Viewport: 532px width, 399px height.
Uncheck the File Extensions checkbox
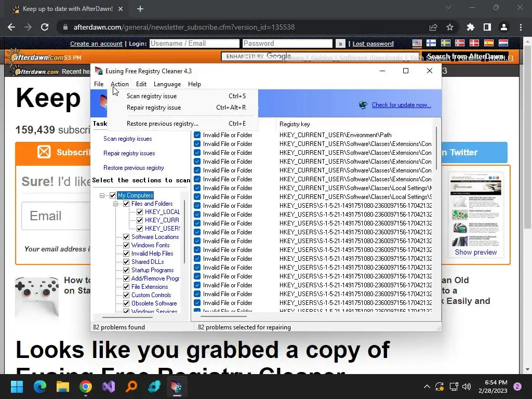[x=126, y=287]
